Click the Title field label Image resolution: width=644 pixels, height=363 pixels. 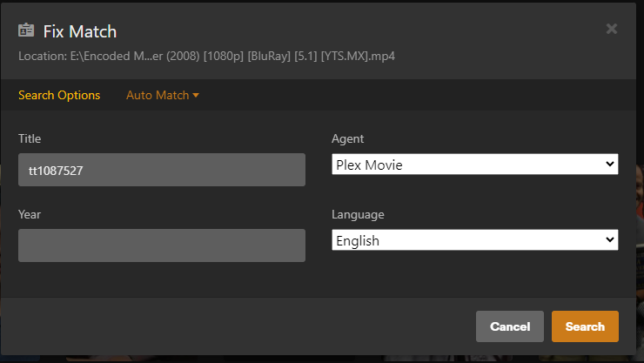click(x=30, y=138)
